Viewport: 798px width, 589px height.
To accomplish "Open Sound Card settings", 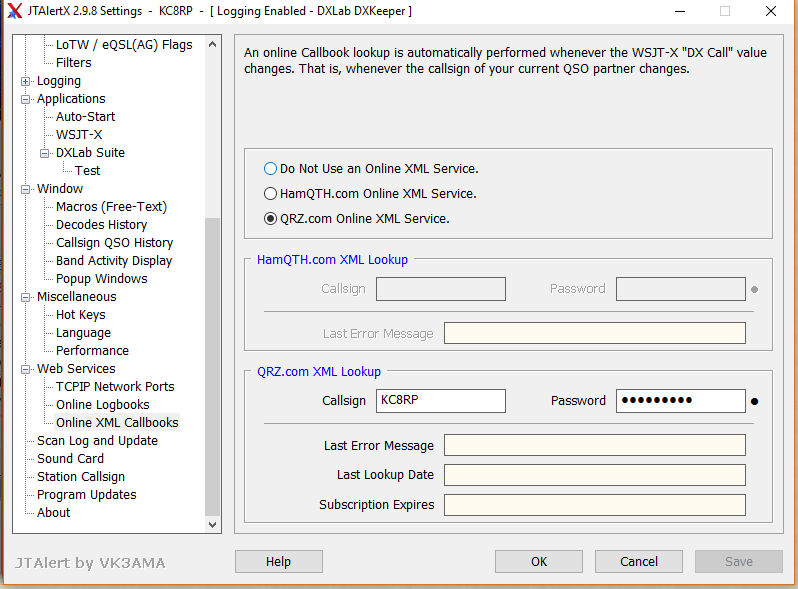I will coord(70,459).
